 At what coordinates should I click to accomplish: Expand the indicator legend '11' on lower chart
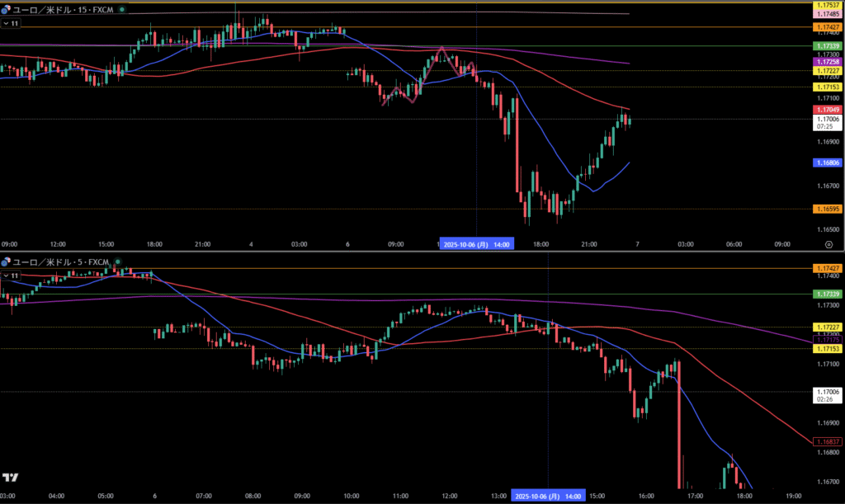click(x=11, y=275)
